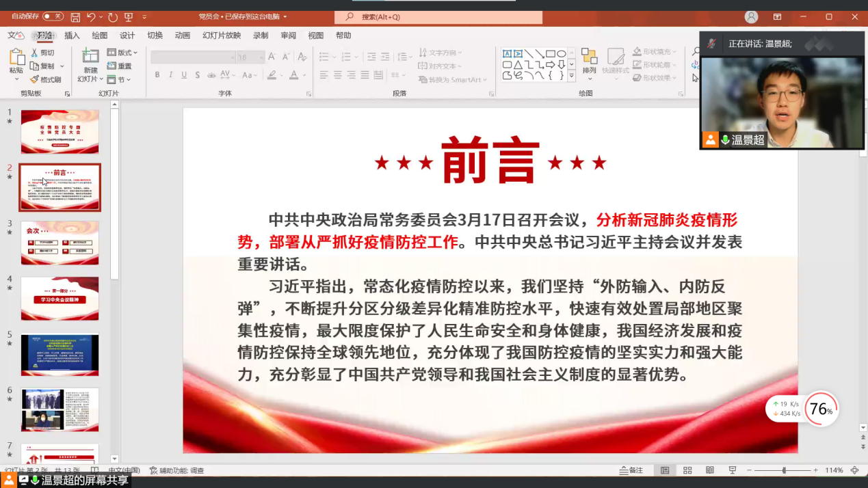Select the Format Painter (格式刷) tool
The image size is (868, 488).
[x=46, y=80]
